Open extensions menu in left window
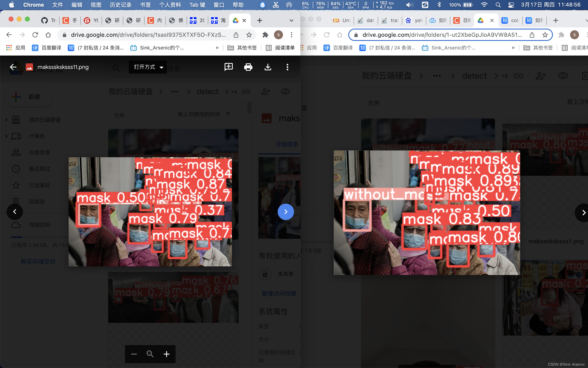The image size is (588, 368). pos(265,35)
